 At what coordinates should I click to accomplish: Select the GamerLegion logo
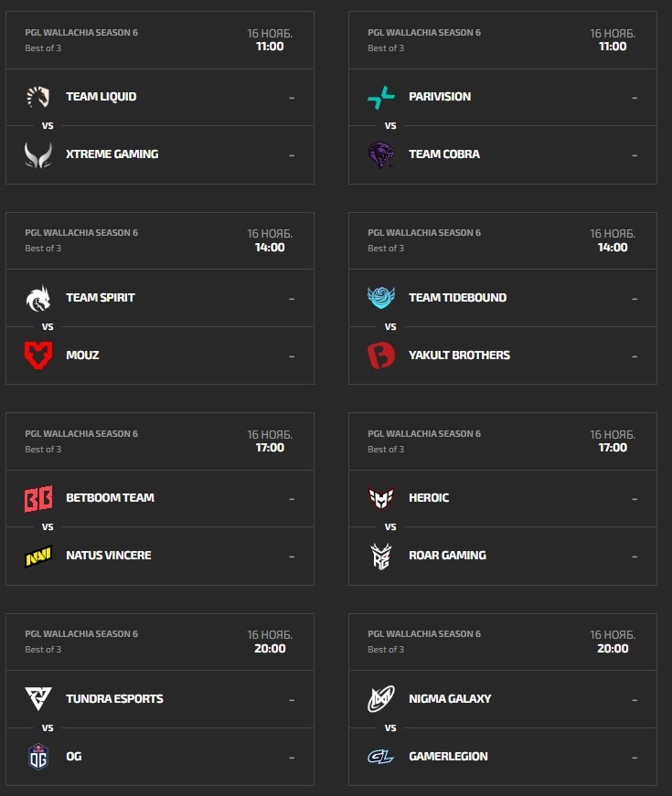click(x=381, y=757)
